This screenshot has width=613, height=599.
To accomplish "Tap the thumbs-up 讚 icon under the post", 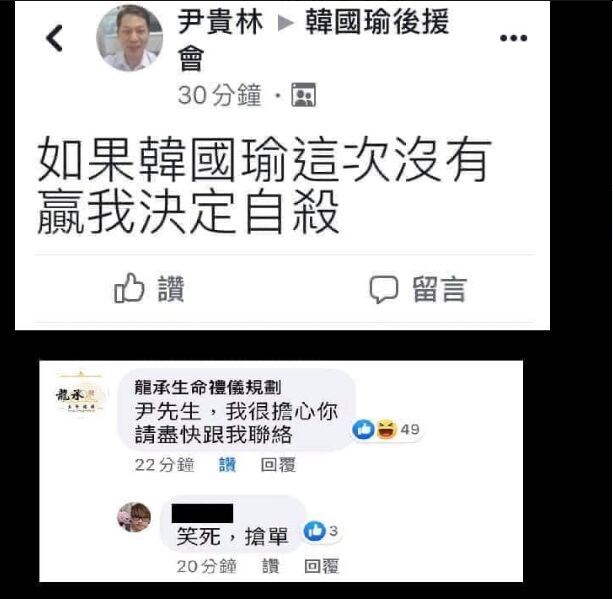I will (x=129, y=289).
